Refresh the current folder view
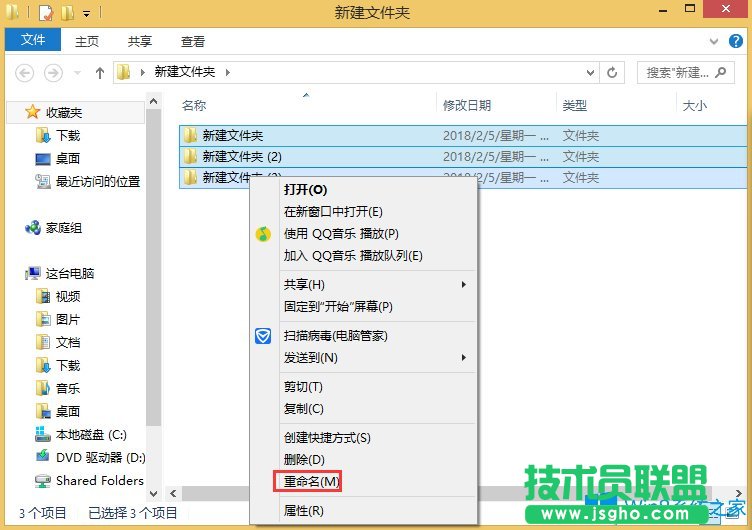The image size is (752, 530). tap(612, 72)
